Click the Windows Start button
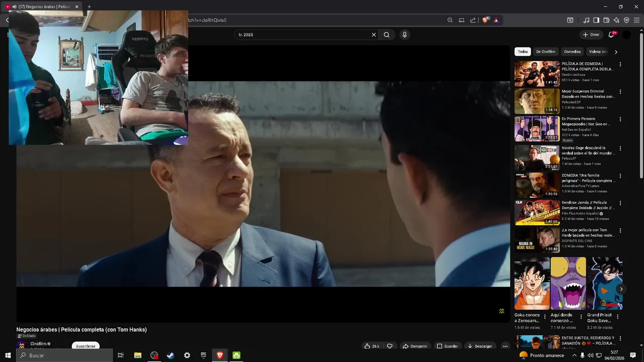644x362 pixels. pos(8,355)
